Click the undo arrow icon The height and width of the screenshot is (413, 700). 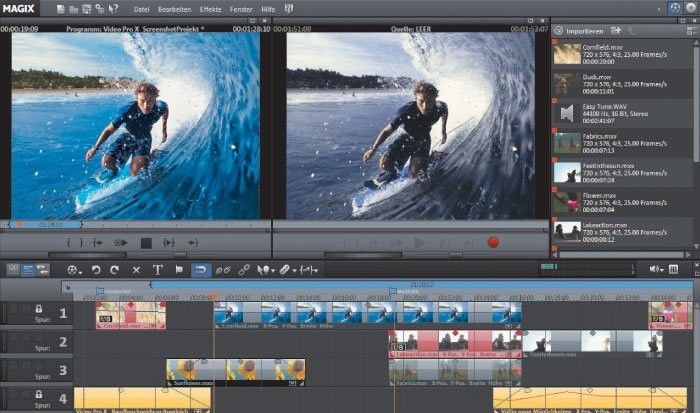[x=97, y=270]
